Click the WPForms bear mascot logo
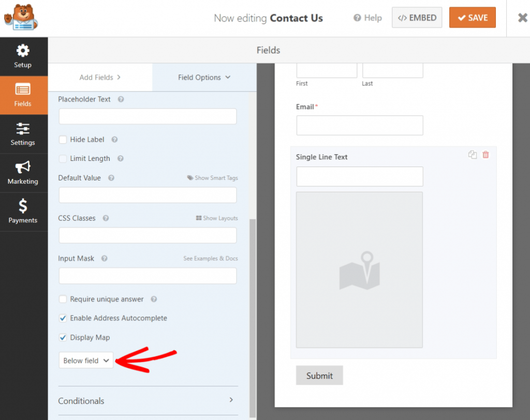Image resolution: width=530 pixels, height=420 pixels. (22, 18)
